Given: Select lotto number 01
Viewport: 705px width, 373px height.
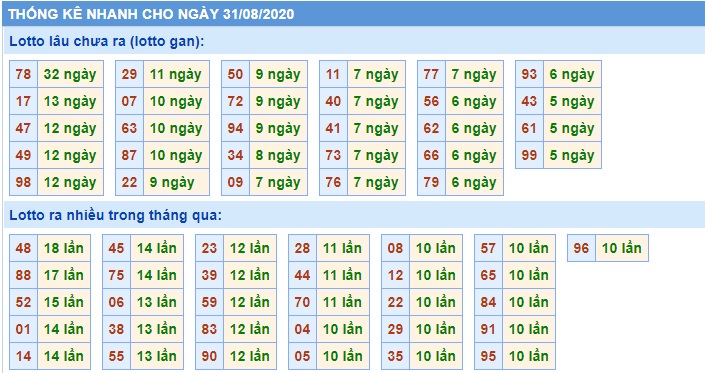Looking at the screenshot, I should pos(23,329).
